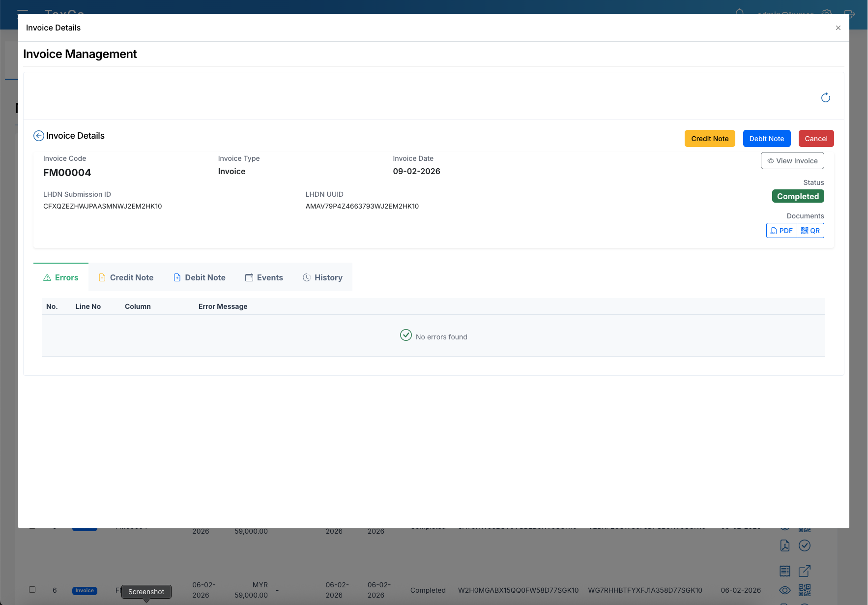
Task: Click the View Invoice button
Action: (792, 160)
